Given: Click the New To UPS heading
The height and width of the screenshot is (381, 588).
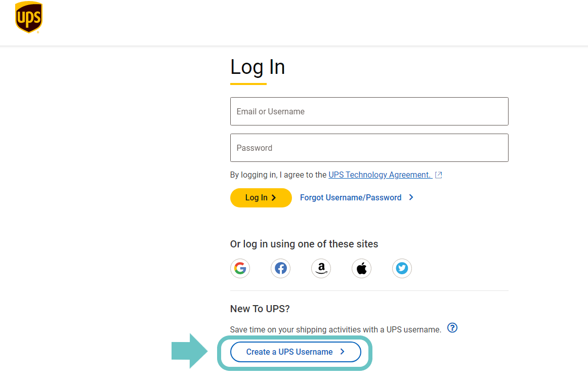Looking at the screenshot, I should click(260, 309).
